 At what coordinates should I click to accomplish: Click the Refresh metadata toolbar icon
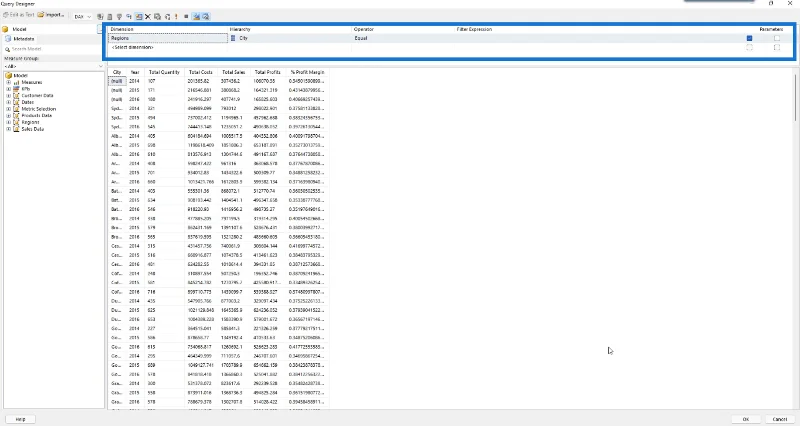pos(100,16)
